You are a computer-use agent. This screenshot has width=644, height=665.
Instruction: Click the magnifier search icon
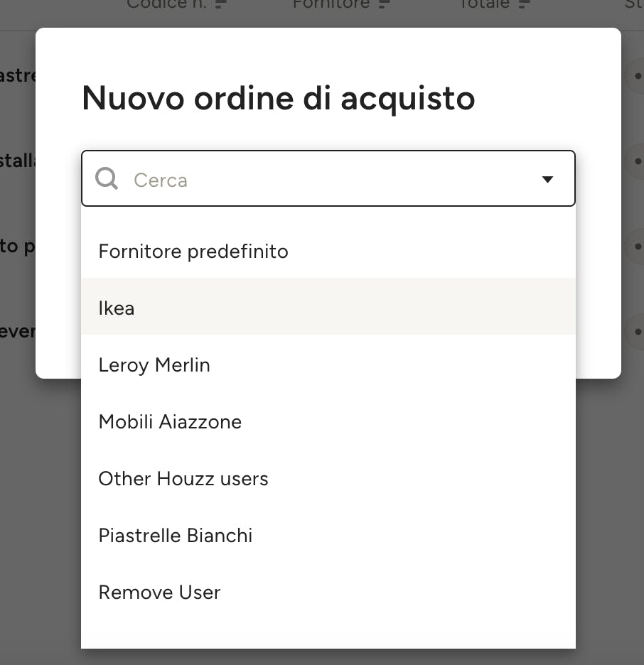click(107, 178)
